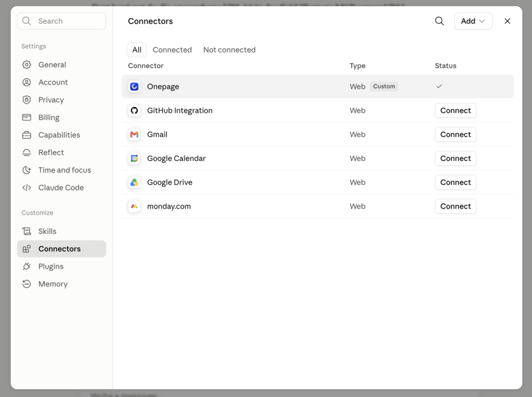Open the Capabilities section
Image resolution: width=532 pixels, height=397 pixels.
[x=61, y=135]
